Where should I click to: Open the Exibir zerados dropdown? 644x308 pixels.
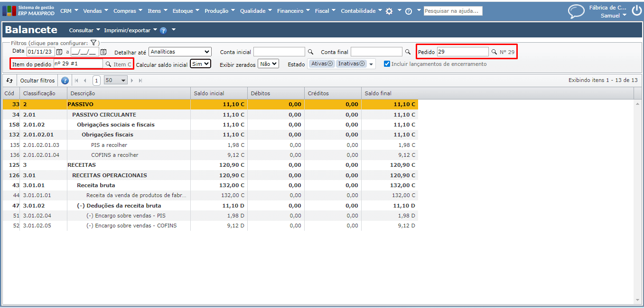[268, 64]
